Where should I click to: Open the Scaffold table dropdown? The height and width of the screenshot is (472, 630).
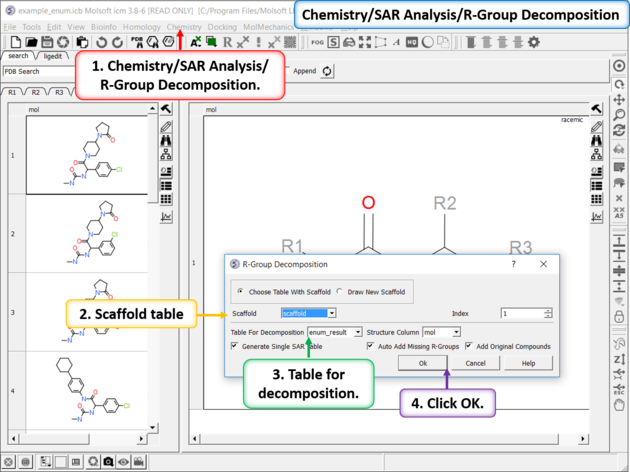[x=308, y=313]
